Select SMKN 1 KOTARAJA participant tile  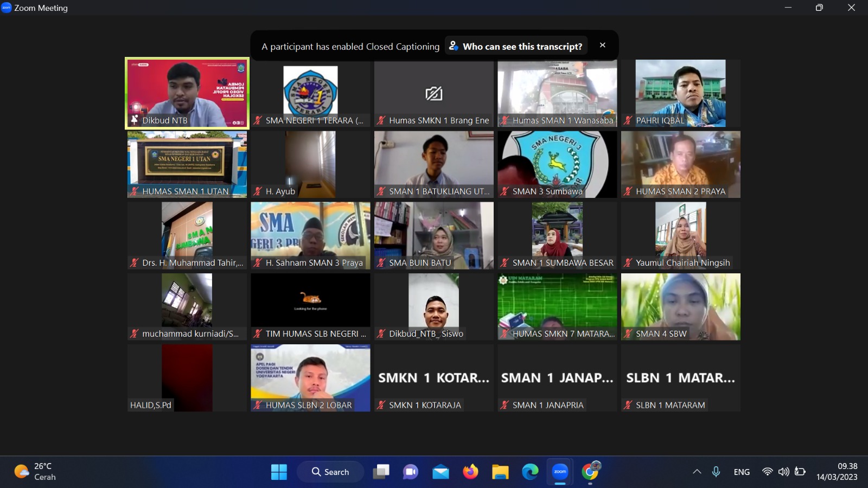(x=434, y=378)
